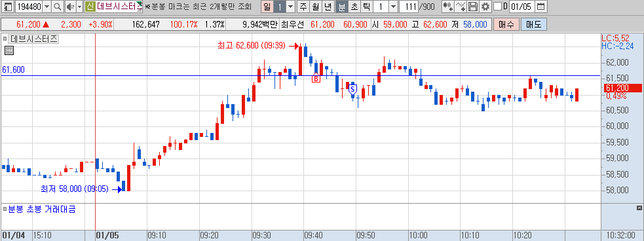Viewport: 644px width, 241px height.
Task: Click the date field showing 01/05
Action: click(x=522, y=7)
